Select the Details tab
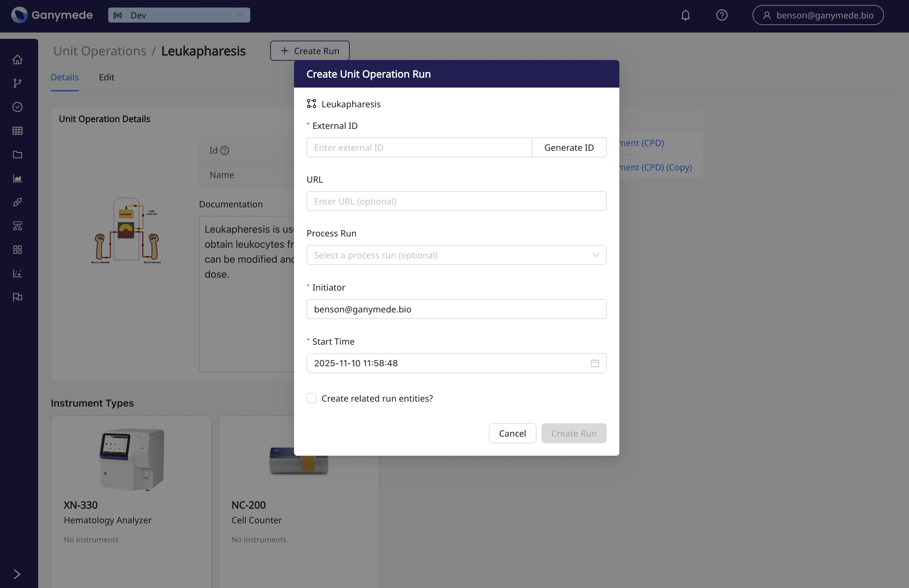Viewport: 909px width, 588px height. 64,77
